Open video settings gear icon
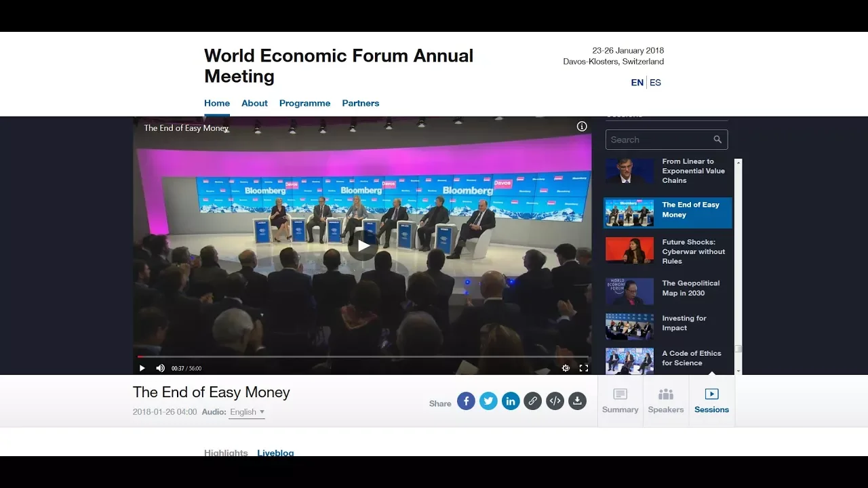This screenshot has height=488, width=868. tap(566, 368)
